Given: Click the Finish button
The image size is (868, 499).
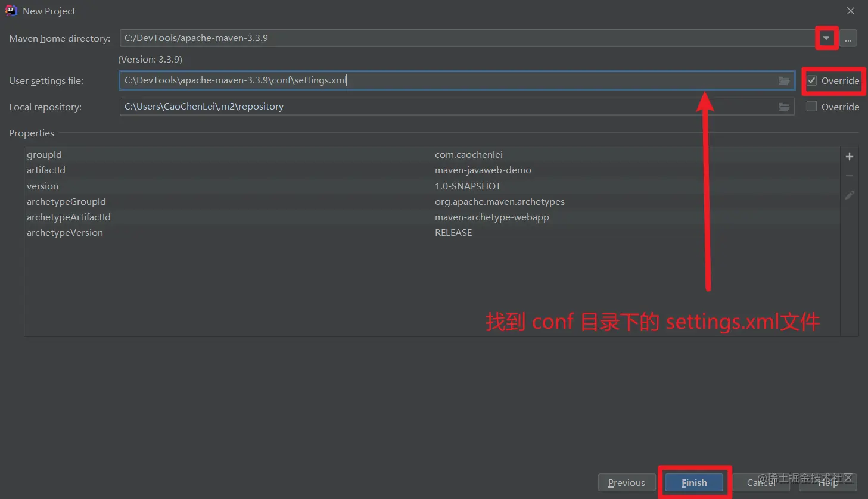Looking at the screenshot, I should (694, 483).
